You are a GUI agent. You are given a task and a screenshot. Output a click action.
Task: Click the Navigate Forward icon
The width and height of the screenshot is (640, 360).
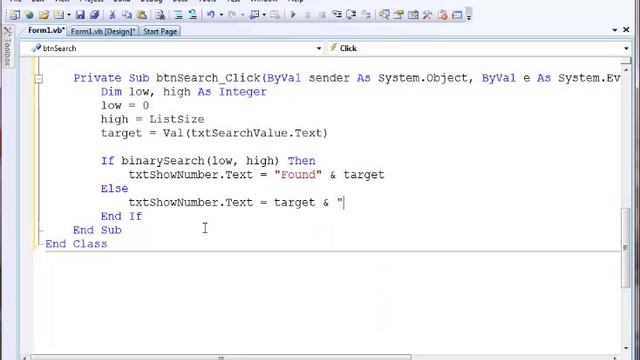[275, 15]
